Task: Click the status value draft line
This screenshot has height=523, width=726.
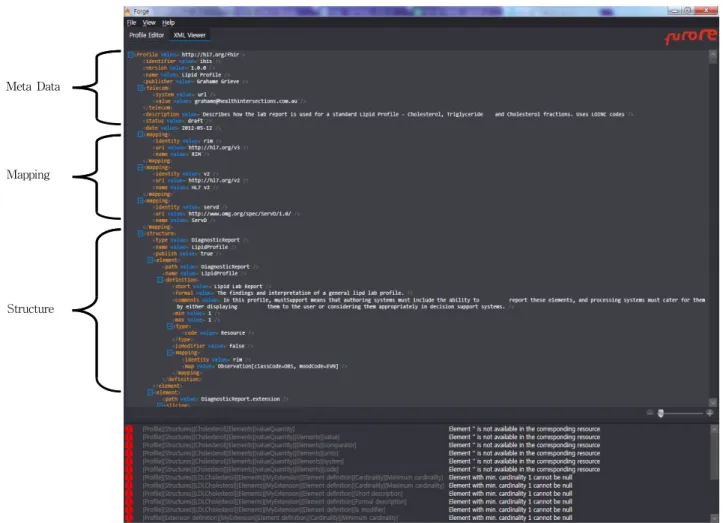Action: 177,121
